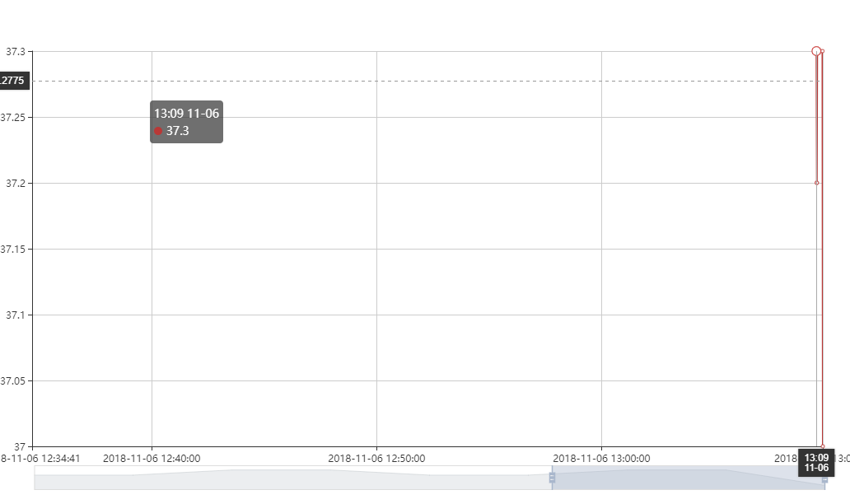Click the x-axis label '2018-11-06 12:40:00'
The height and width of the screenshot is (504, 850).
[x=152, y=459]
